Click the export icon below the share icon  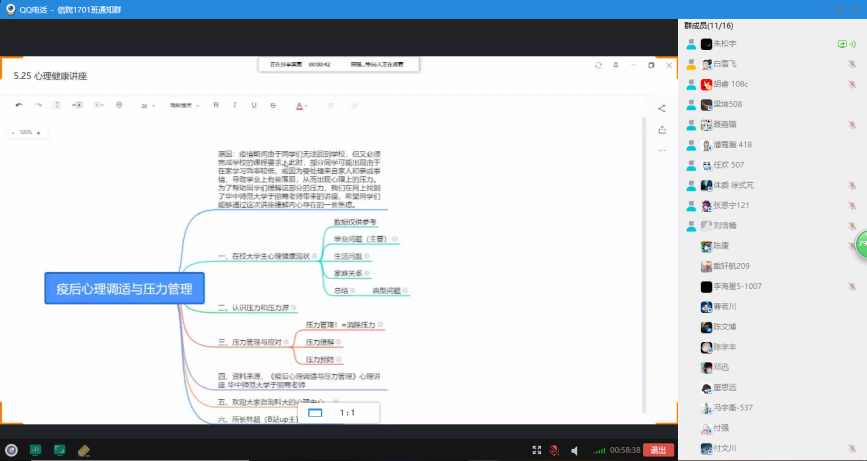coord(661,129)
